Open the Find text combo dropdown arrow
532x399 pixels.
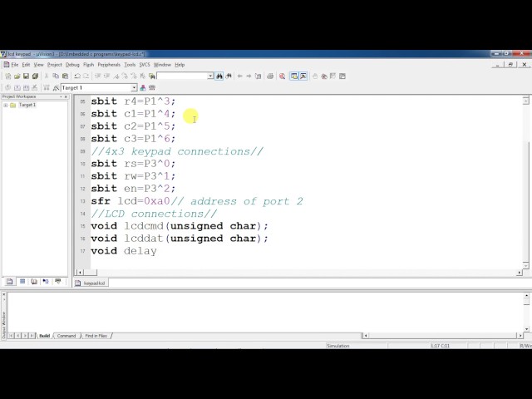click(210, 76)
